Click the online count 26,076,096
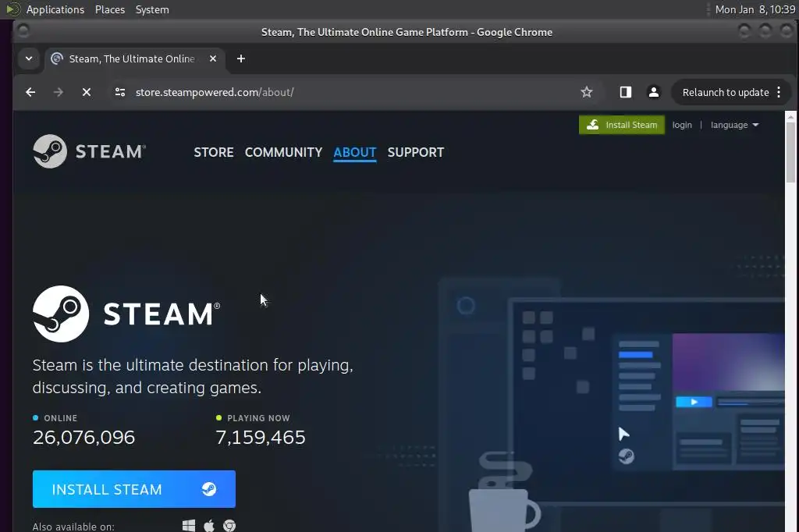 (83, 437)
